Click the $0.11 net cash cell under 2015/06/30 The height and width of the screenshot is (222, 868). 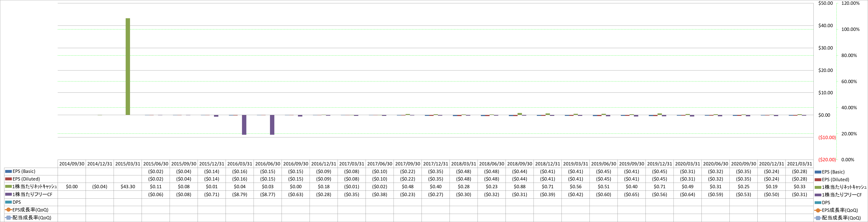click(x=156, y=187)
